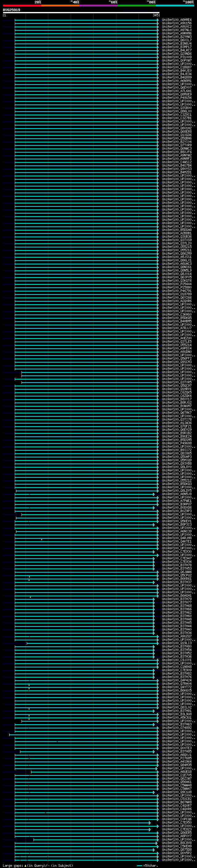Viewport: 197px width, 868px height.
Task: Select hit UniRef100_A8HME4
Action: tap(177, 20)
